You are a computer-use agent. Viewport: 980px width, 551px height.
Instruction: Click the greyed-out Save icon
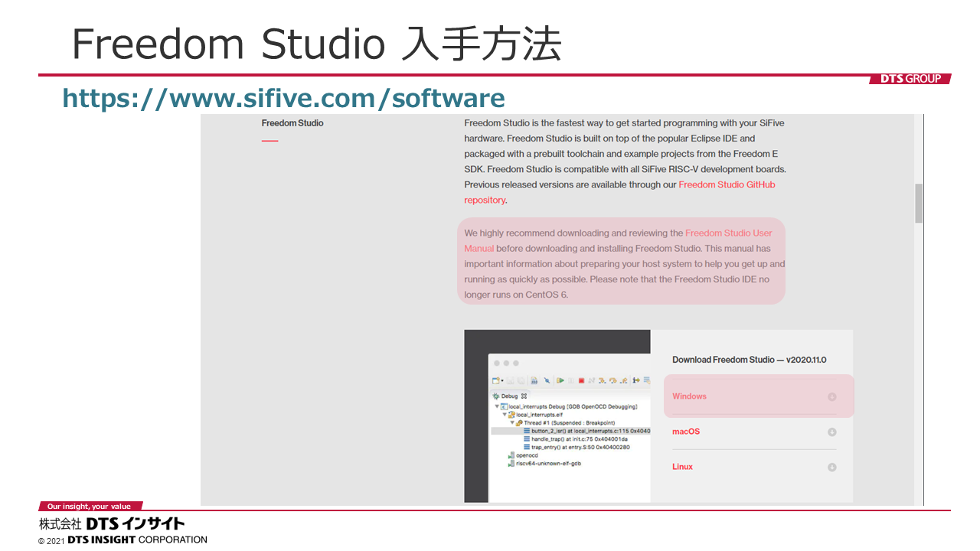coord(510,380)
